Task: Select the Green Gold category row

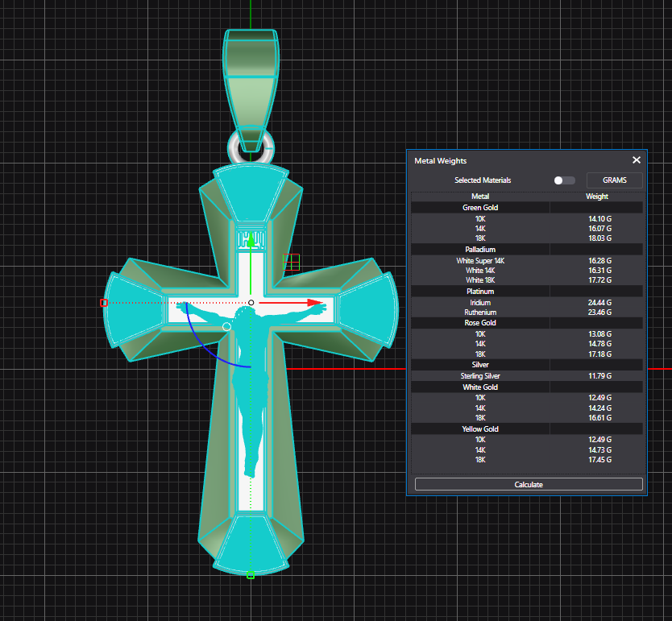Action: coord(479,208)
